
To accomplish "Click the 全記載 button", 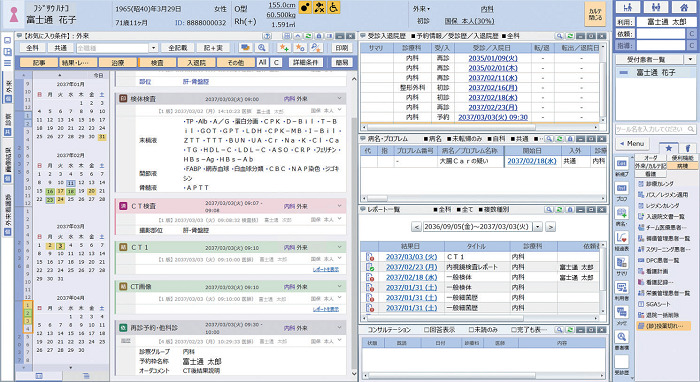I will 178,48.
